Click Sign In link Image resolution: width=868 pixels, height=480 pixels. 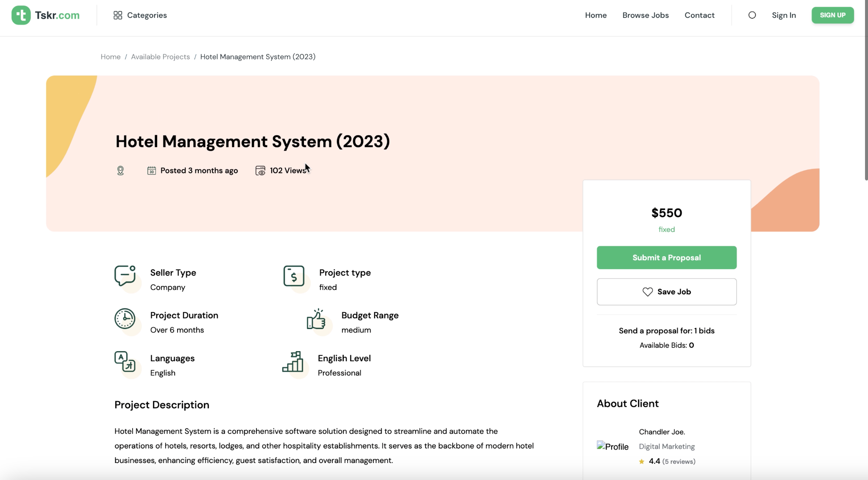(784, 15)
